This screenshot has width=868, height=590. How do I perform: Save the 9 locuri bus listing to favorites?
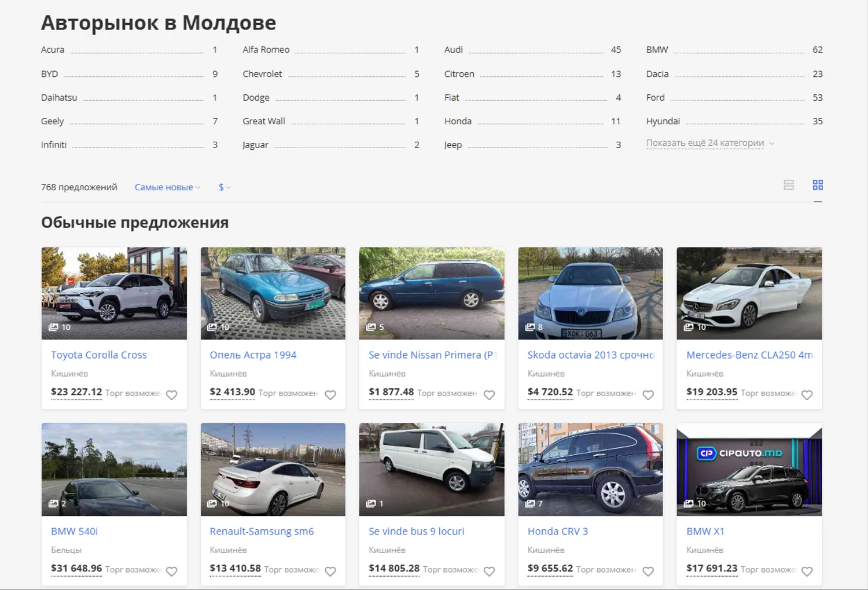[x=489, y=571]
